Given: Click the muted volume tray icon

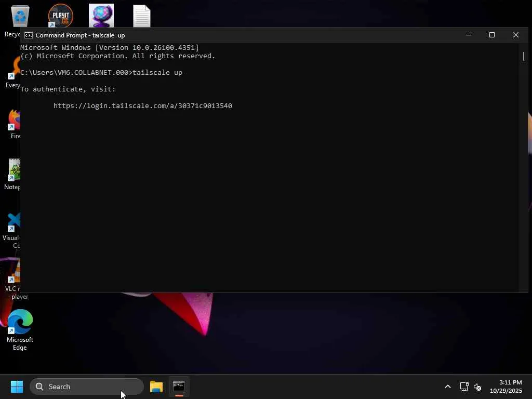Looking at the screenshot, I should tap(477, 387).
